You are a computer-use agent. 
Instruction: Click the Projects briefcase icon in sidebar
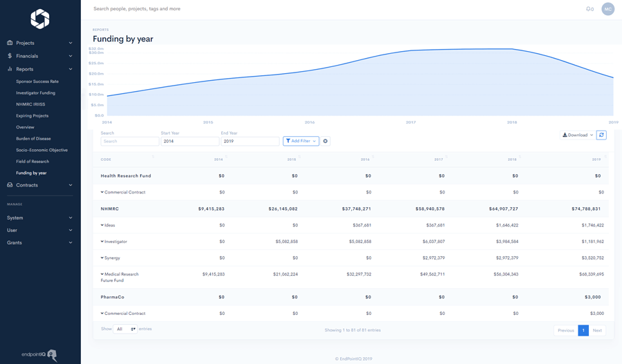click(x=10, y=43)
